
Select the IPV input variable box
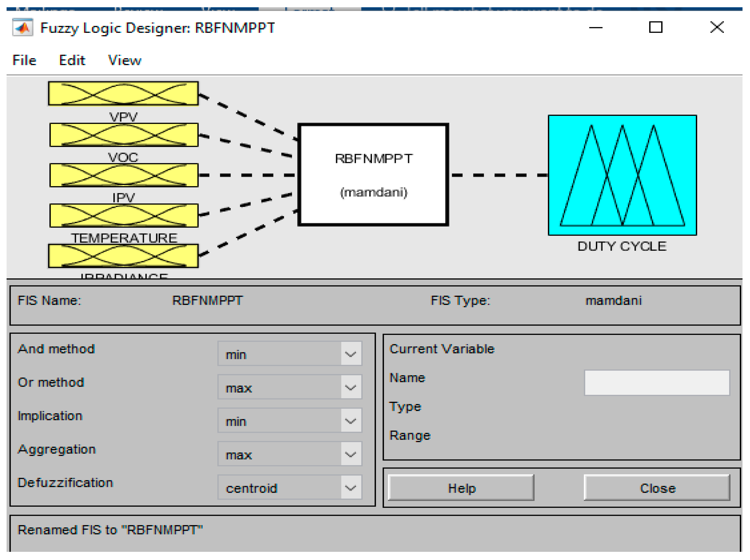click(124, 175)
